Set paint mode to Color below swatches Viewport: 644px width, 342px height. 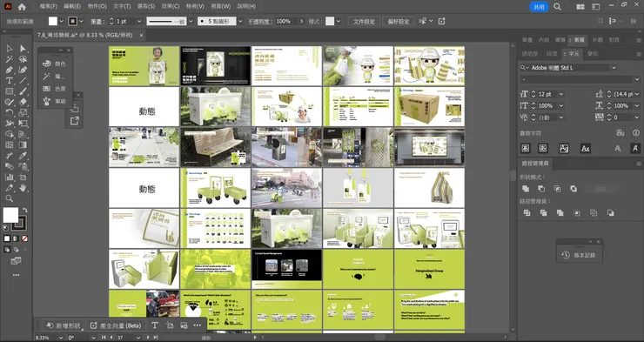tap(7, 238)
